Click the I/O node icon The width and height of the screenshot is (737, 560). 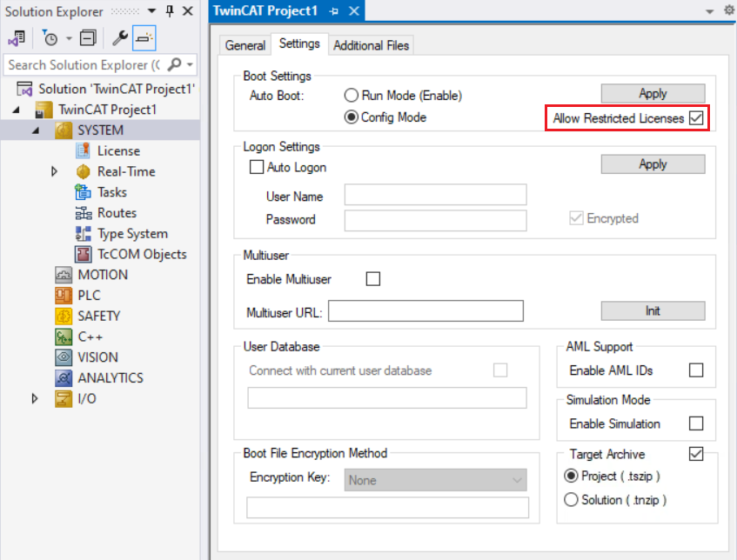tap(64, 399)
